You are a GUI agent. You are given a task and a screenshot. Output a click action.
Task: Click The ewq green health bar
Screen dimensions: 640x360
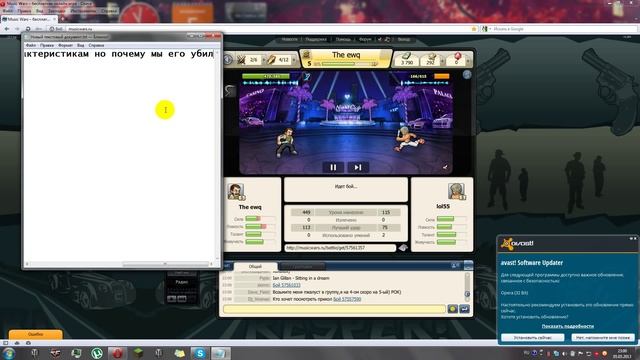(266, 76)
